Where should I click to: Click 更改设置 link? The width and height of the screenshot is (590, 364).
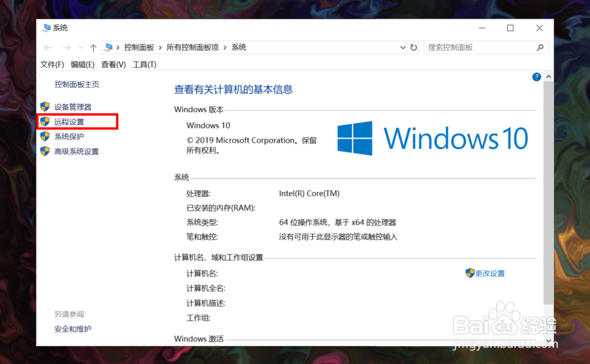point(490,273)
